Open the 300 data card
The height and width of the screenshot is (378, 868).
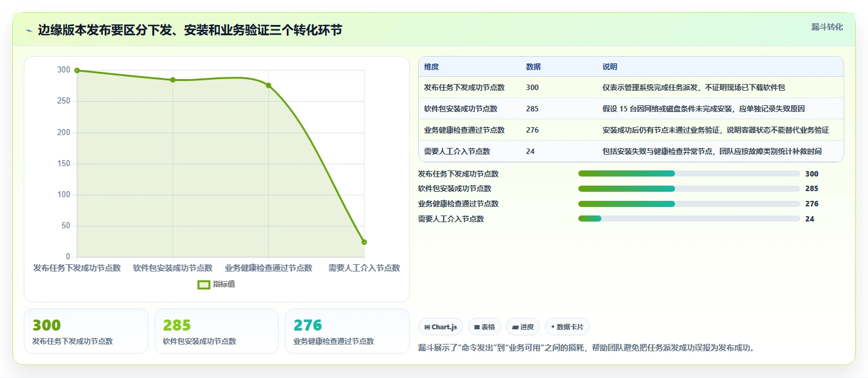(86, 331)
